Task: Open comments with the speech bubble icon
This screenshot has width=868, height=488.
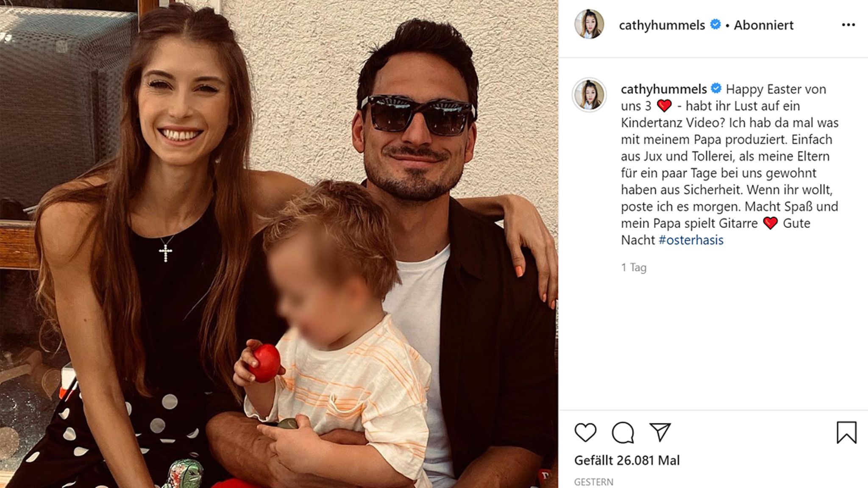Action: [x=623, y=433]
